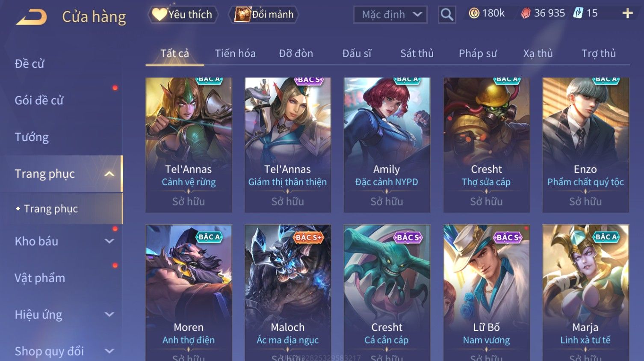The width and height of the screenshot is (644, 361).
Task: Tap the plus icon to add currency
Action: pyautogui.click(x=627, y=14)
